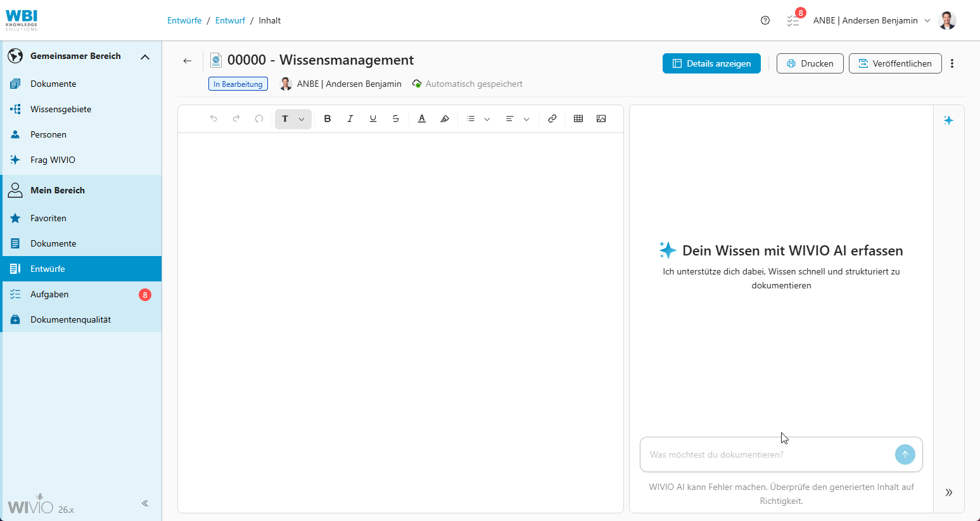Click the bulleted list icon
The height and width of the screenshot is (521, 980).
[x=471, y=119]
